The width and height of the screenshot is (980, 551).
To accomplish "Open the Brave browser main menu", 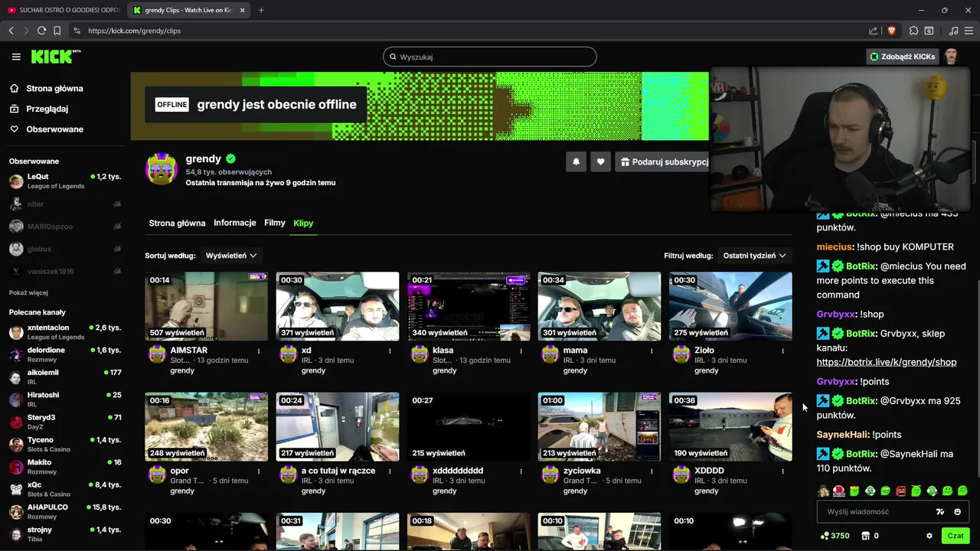I will (969, 31).
